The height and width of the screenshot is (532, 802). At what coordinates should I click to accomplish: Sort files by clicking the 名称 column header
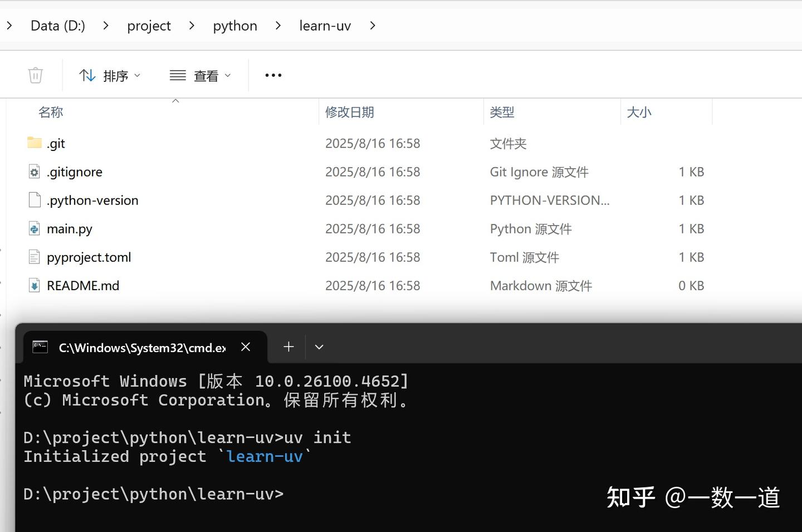point(51,112)
